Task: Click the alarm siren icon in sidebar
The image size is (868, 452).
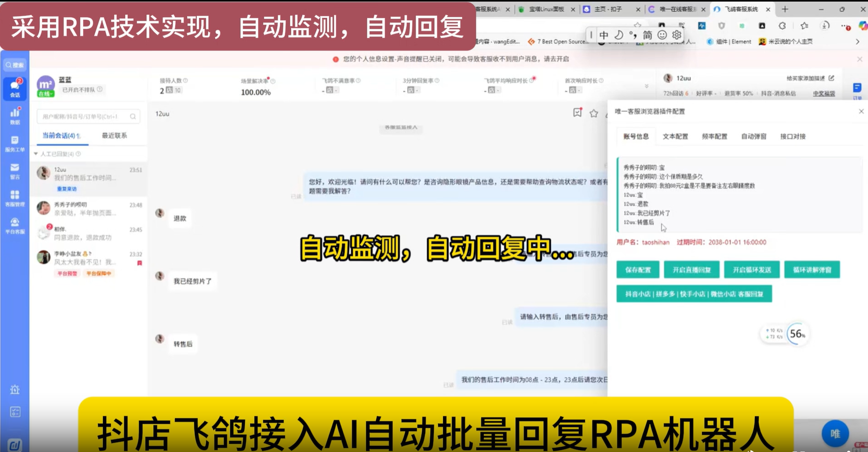Action: [15, 390]
